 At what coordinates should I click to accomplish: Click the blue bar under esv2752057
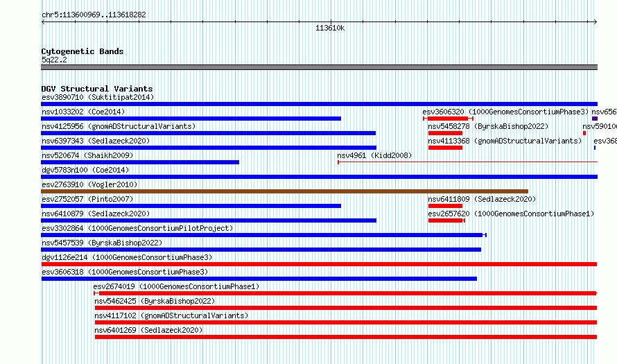[191, 206]
